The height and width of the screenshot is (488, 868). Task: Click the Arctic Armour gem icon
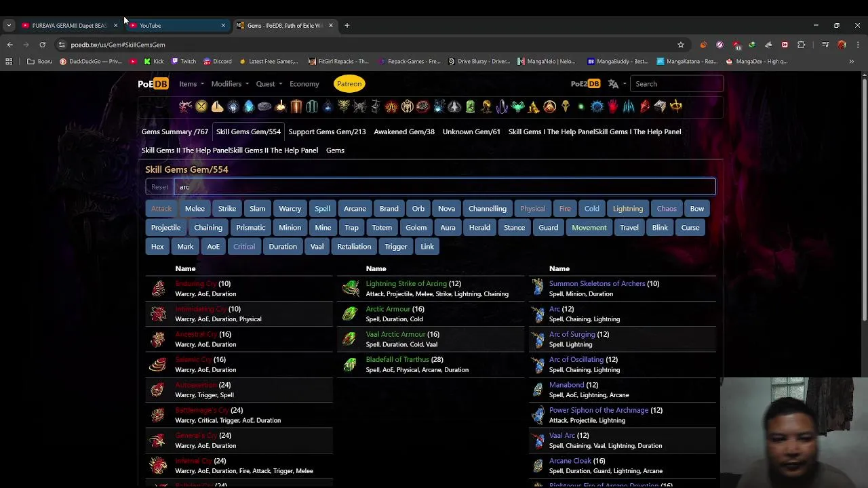350,314
